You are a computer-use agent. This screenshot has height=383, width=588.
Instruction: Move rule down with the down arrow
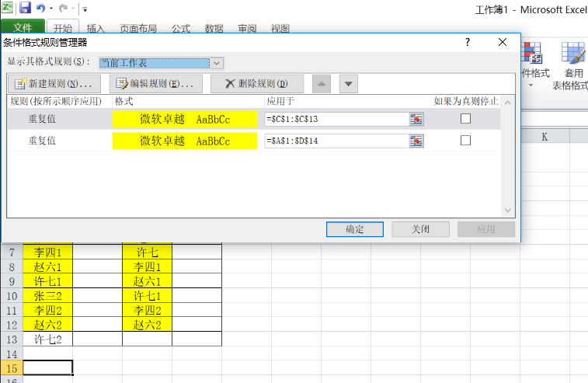tap(349, 84)
